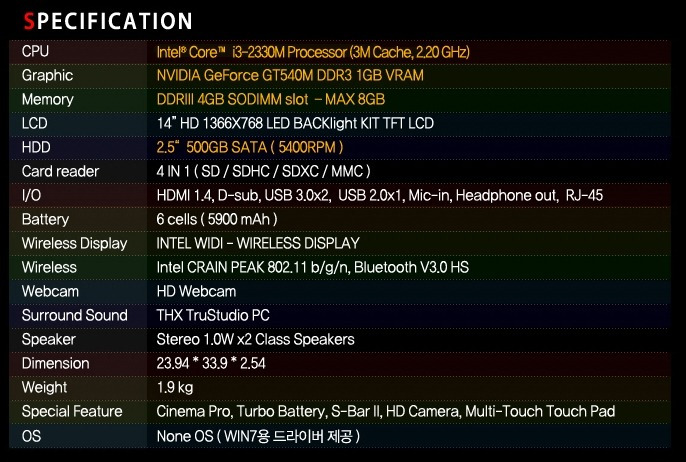Click the None OS (WIN7용 드라이버 제공) value
This screenshot has width=686, height=462.
click(258, 436)
